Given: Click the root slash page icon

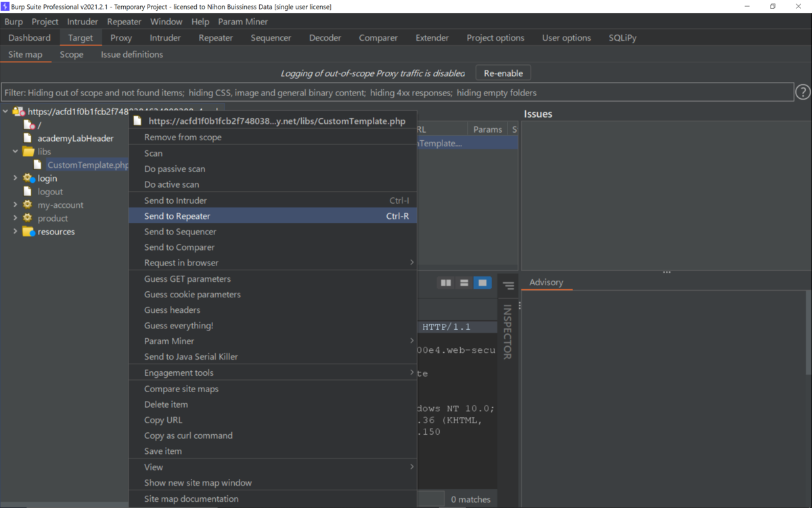Looking at the screenshot, I should [29, 125].
